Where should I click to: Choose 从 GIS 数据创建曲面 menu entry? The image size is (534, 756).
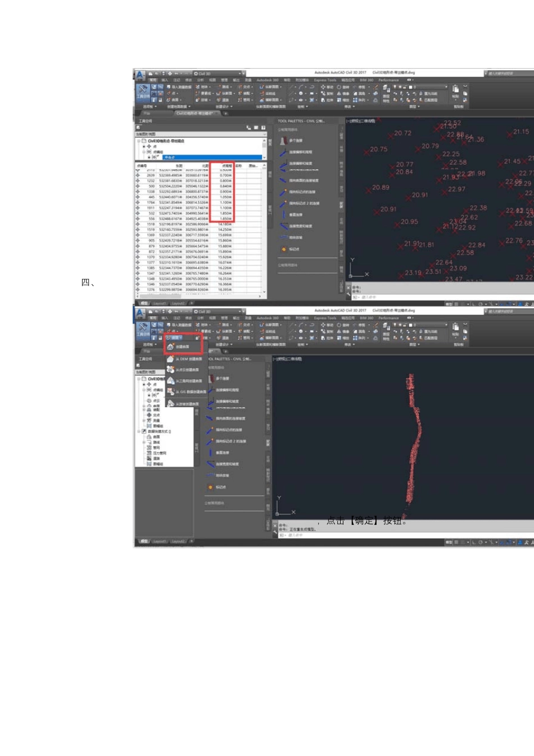click(186, 392)
